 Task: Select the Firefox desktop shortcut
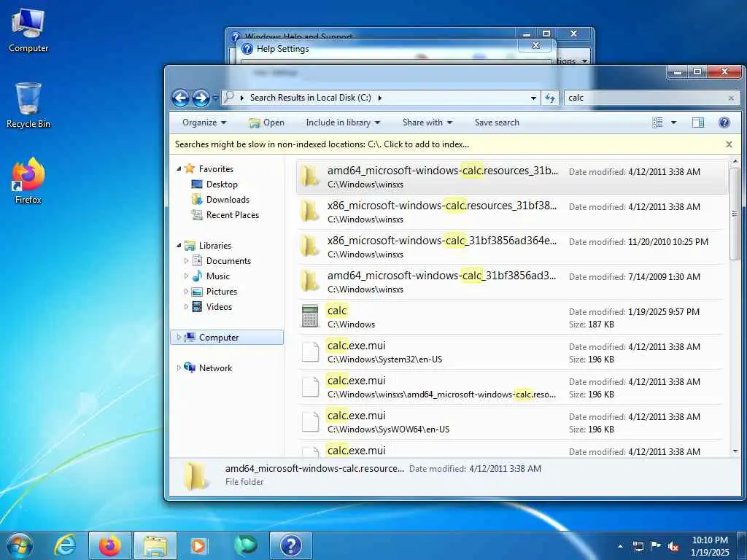point(28,181)
